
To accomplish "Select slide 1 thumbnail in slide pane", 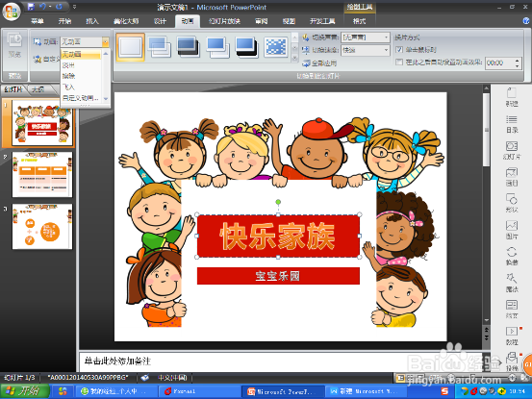I will point(42,123).
